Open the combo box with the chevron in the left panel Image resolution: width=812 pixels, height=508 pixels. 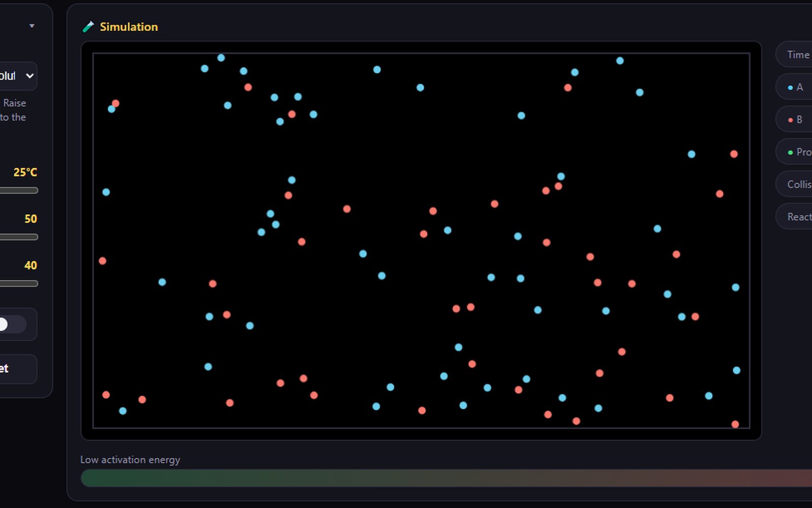pos(18,76)
